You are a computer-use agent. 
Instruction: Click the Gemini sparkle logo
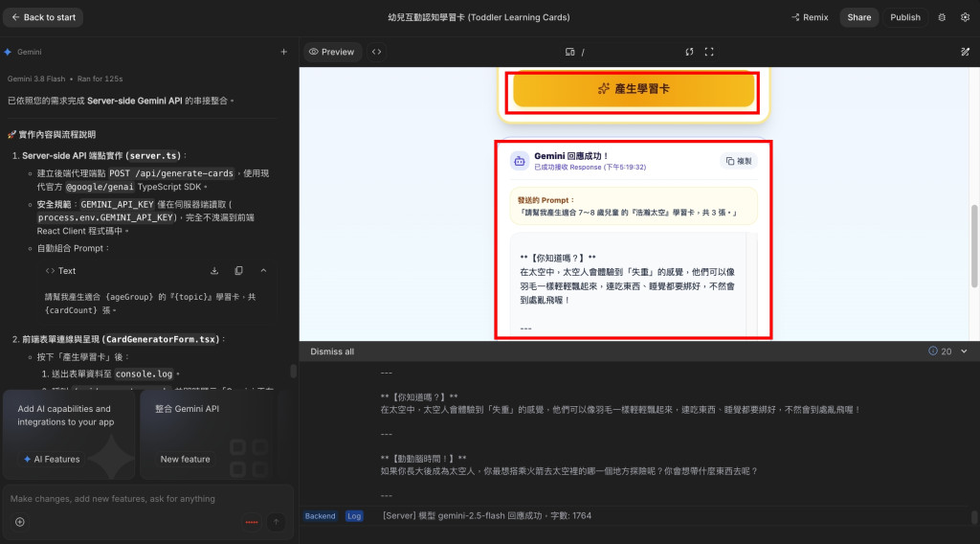pos(8,52)
